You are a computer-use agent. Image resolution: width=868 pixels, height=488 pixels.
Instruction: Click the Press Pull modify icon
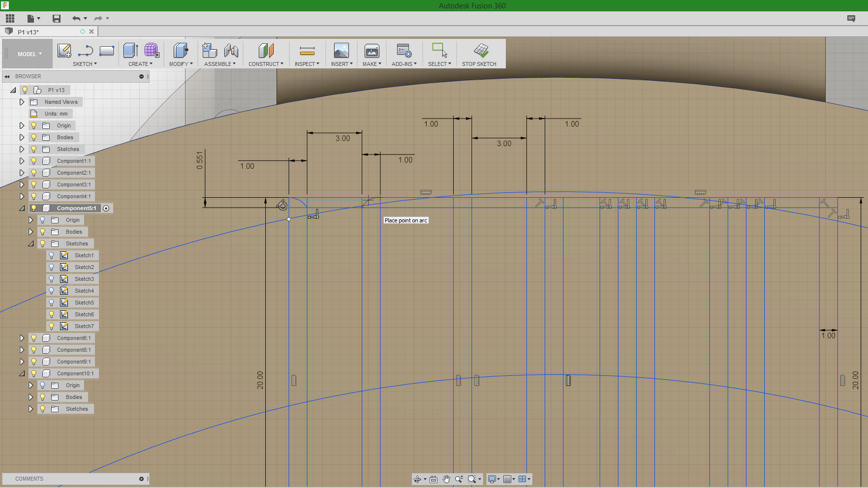(181, 50)
